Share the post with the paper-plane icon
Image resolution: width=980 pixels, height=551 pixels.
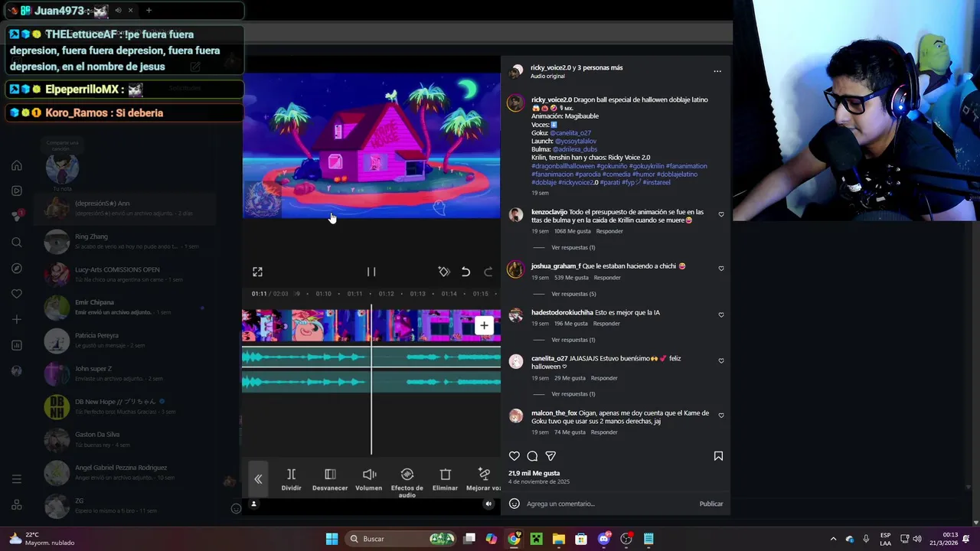550,456
